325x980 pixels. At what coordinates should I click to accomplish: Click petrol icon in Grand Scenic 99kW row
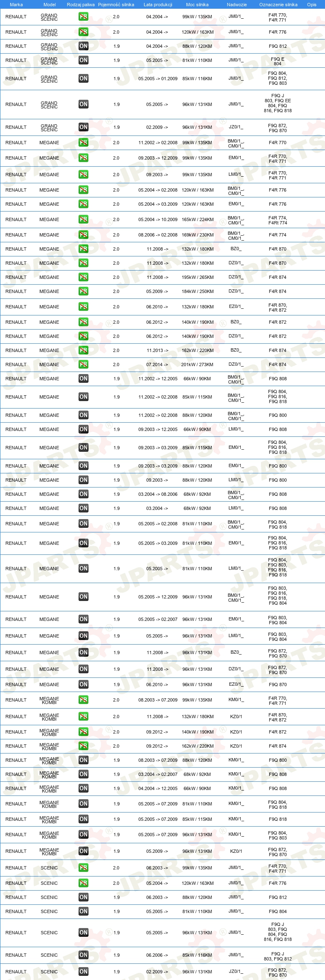click(x=84, y=17)
